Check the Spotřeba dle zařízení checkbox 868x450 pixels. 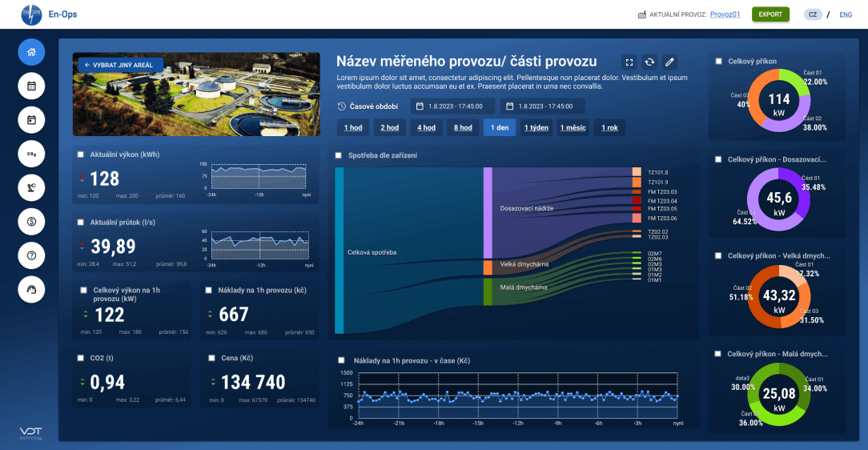pyautogui.click(x=338, y=155)
